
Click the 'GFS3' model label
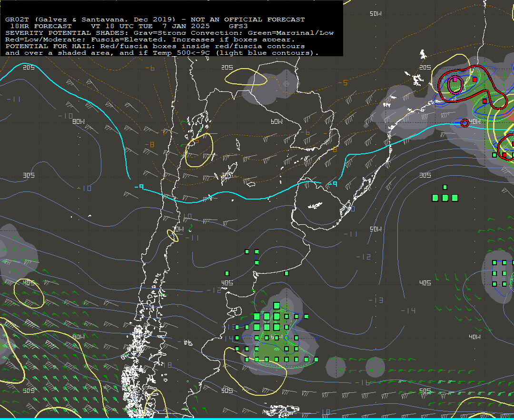click(x=238, y=26)
